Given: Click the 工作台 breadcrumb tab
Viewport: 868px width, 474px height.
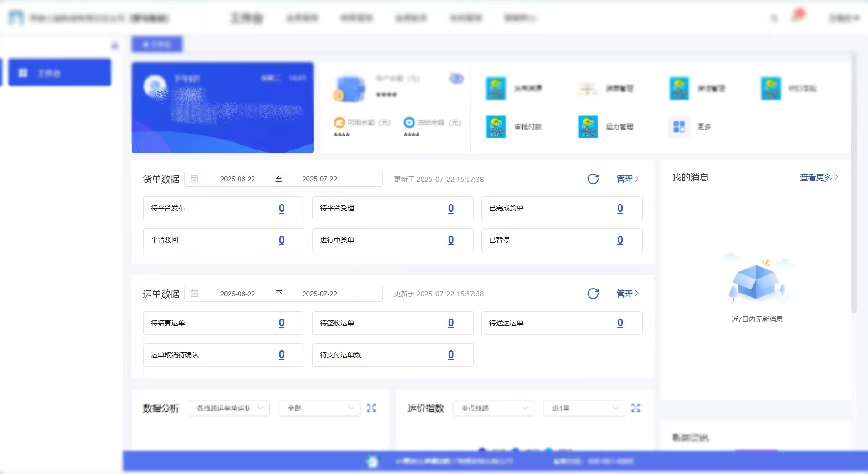Looking at the screenshot, I should coord(157,44).
